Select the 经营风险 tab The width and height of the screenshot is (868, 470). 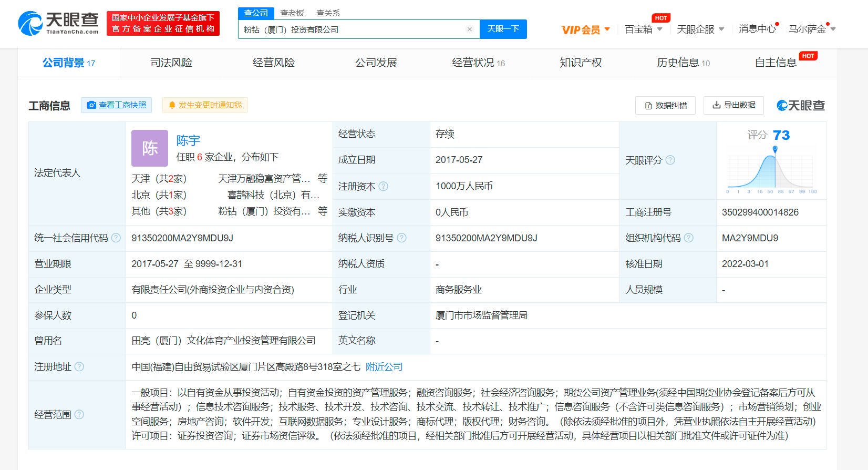[x=274, y=63]
